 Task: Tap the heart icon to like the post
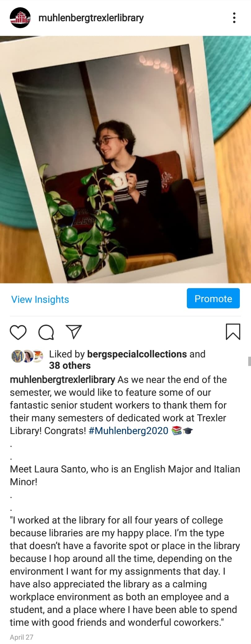click(18, 332)
